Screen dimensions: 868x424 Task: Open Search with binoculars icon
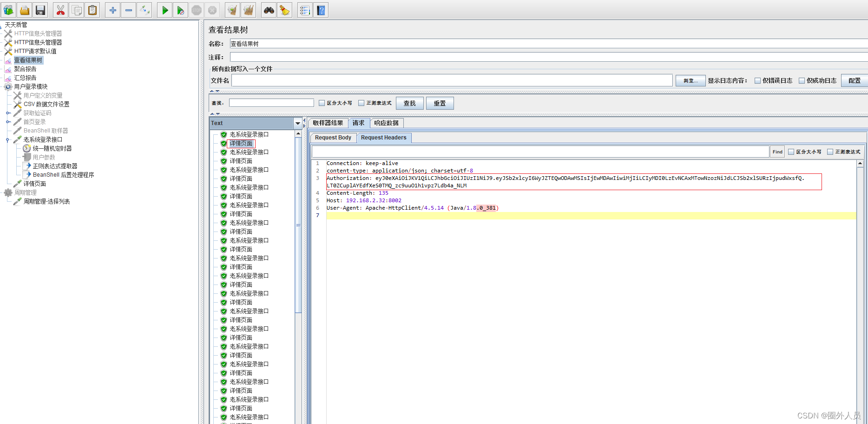pyautogui.click(x=269, y=10)
